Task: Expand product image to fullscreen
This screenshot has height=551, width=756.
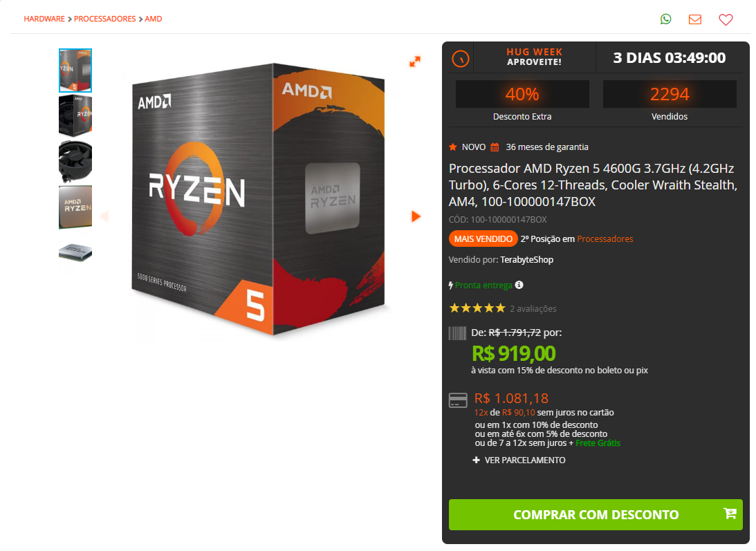Action: (414, 62)
